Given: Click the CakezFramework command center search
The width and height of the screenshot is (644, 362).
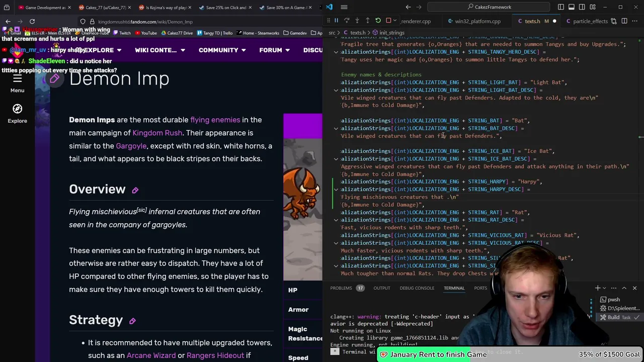Looking at the screenshot, I should (489, 7).
